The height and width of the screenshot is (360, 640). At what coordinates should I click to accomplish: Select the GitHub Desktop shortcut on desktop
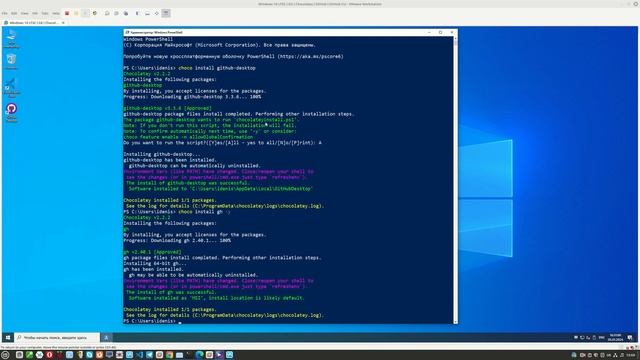point(11,112)
